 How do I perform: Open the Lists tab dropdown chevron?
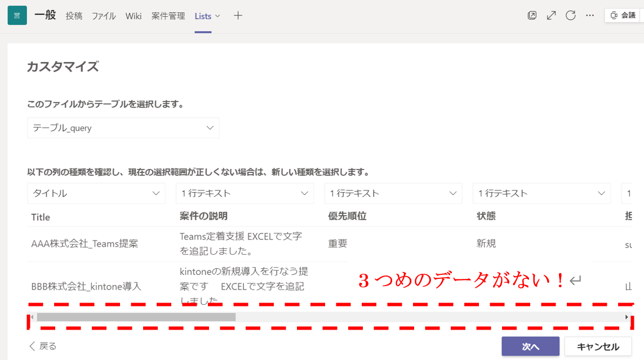[217, 15]
